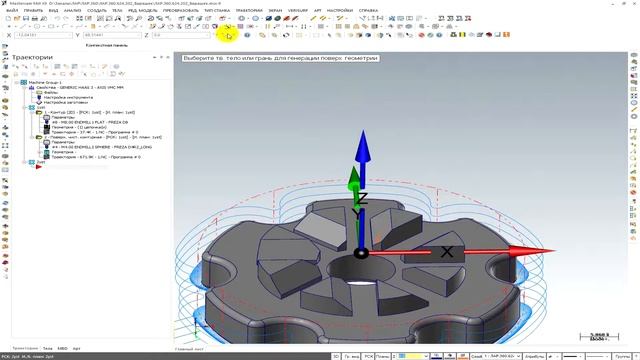Open Геометрия - (1) цепочка(и)
Viewport: 640px width, 360px height.
pyautogui.click(x=79, y=127)
